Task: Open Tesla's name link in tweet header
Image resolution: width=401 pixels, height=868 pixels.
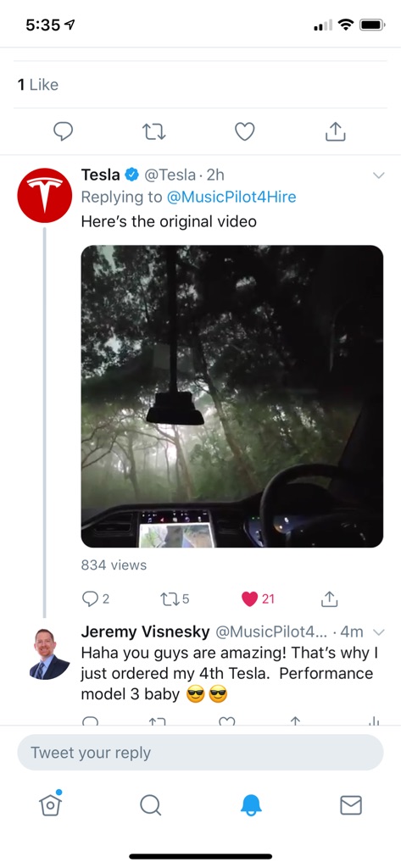Action: click(101, 175)
